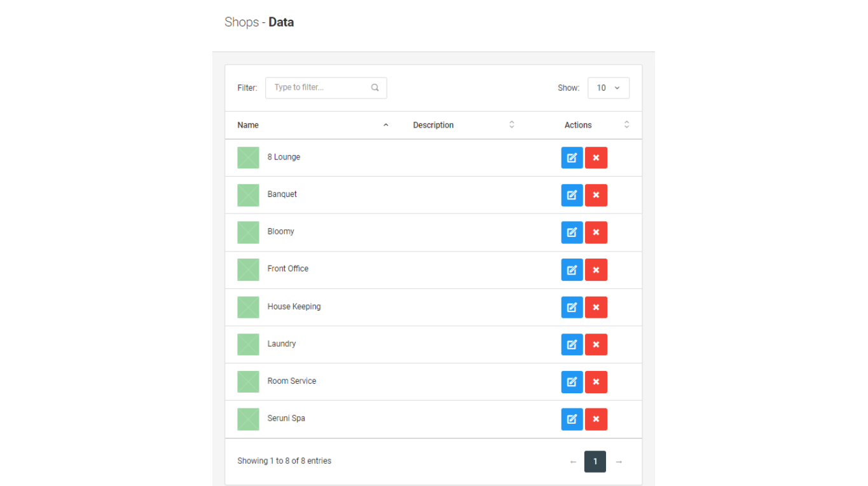This screenshot has height=486, width=868.
Task: Delete the Laundry shop
Action: (x=596, y=344)
